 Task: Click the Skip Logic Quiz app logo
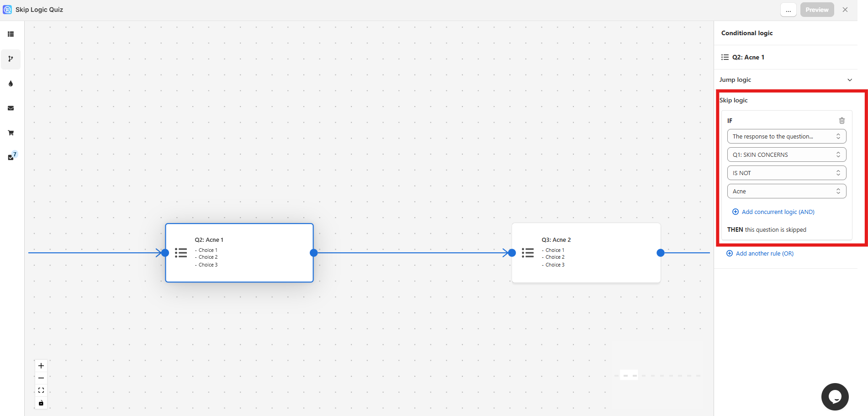tap(7, 10)
